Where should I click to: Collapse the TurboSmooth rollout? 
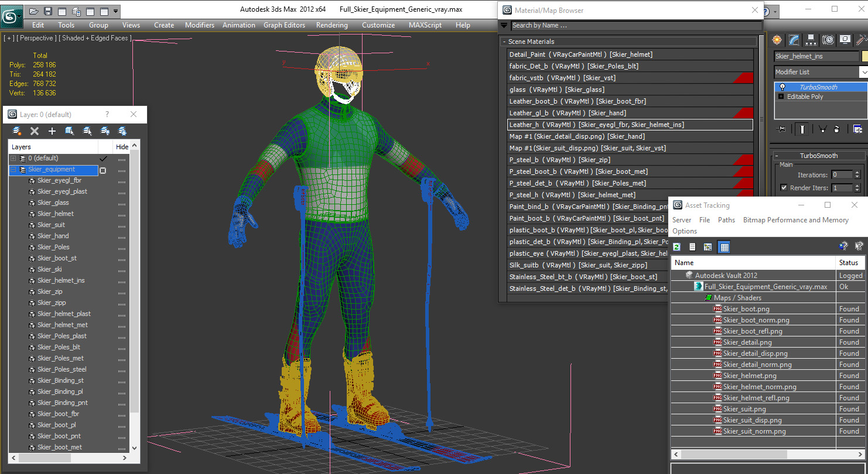(778, 156)
